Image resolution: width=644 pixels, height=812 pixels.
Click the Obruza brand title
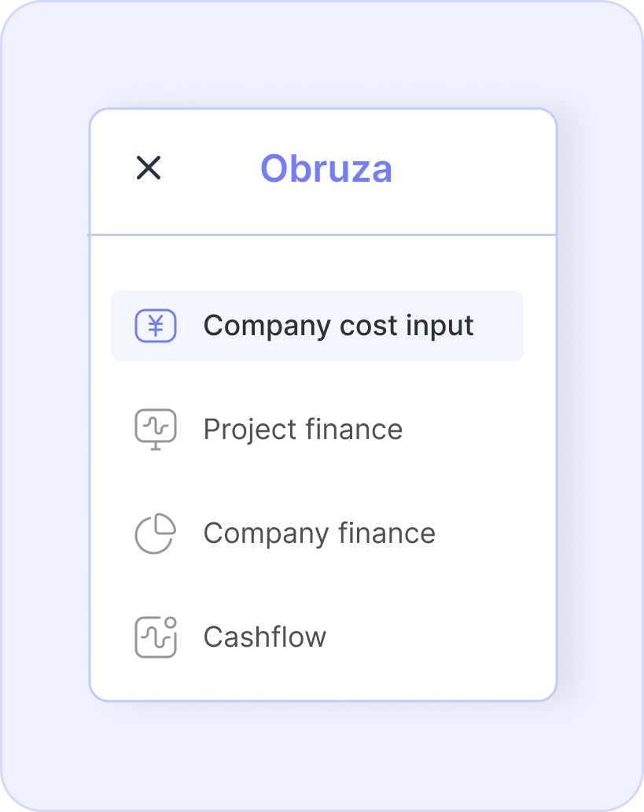point(326,169)
